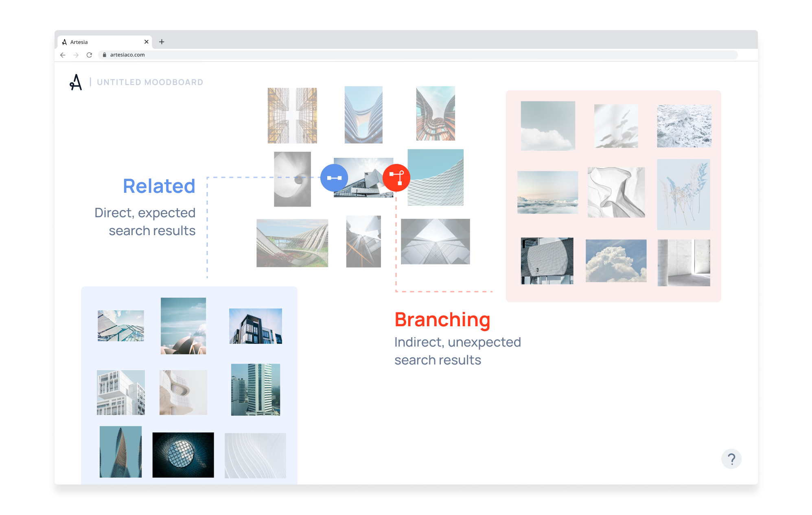The width and height of the screenshot is (812, 515).
Task: Select the blue curved tower thumbnail
Action: coord(363,115)
